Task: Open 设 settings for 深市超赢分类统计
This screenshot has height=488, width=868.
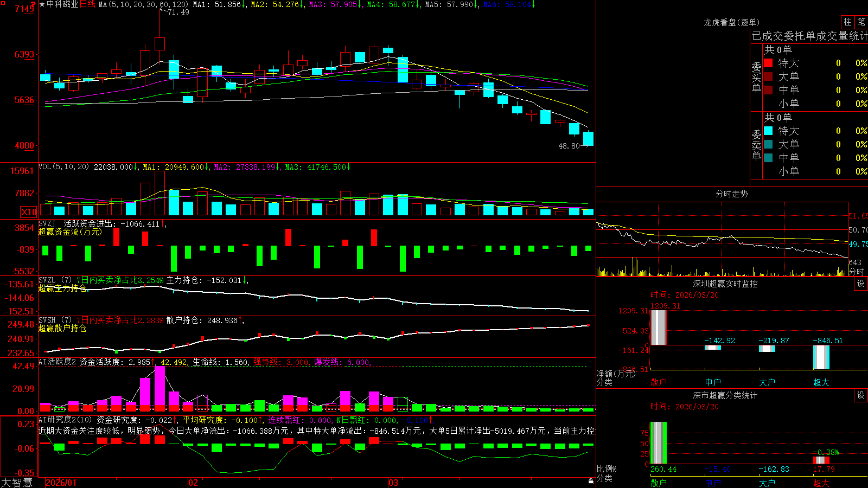Action: [861, 395]
